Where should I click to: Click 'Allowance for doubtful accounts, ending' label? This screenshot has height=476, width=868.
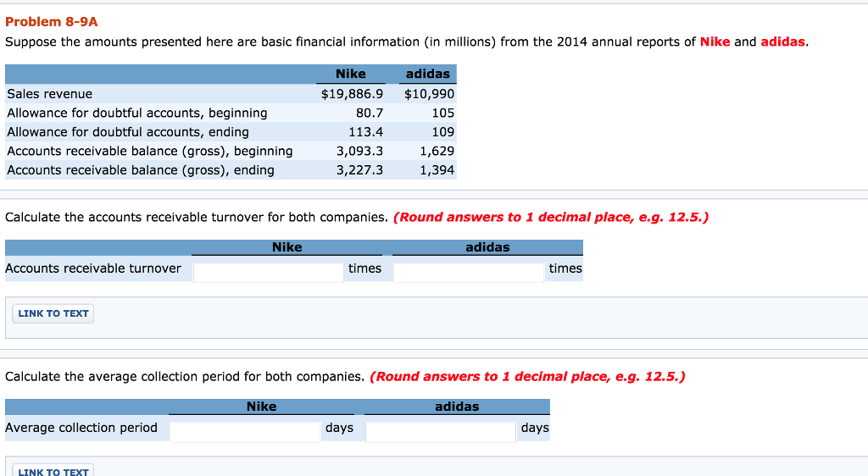pyautogui.click(x=128, y=132)
